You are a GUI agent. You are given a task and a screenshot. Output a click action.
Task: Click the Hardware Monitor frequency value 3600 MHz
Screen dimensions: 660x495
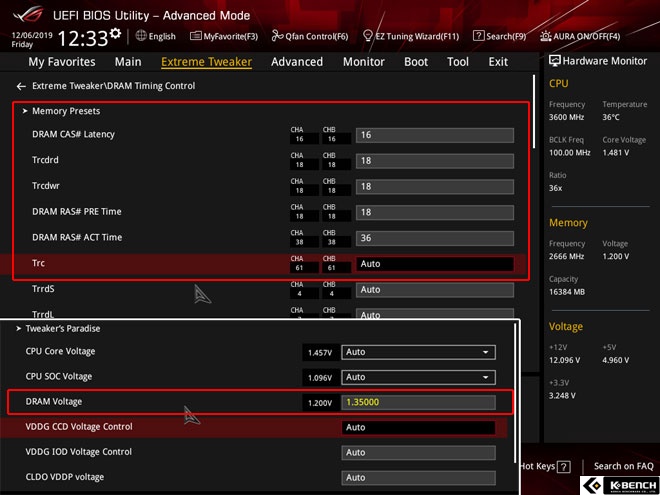point(566,117)
